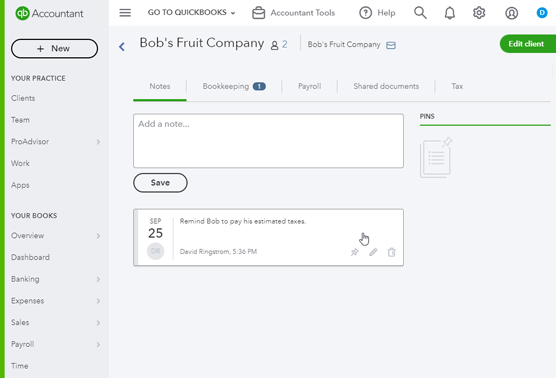Expand the Overview submenu chevron
This screenshot has width=556, height=378.
point(98,236)
